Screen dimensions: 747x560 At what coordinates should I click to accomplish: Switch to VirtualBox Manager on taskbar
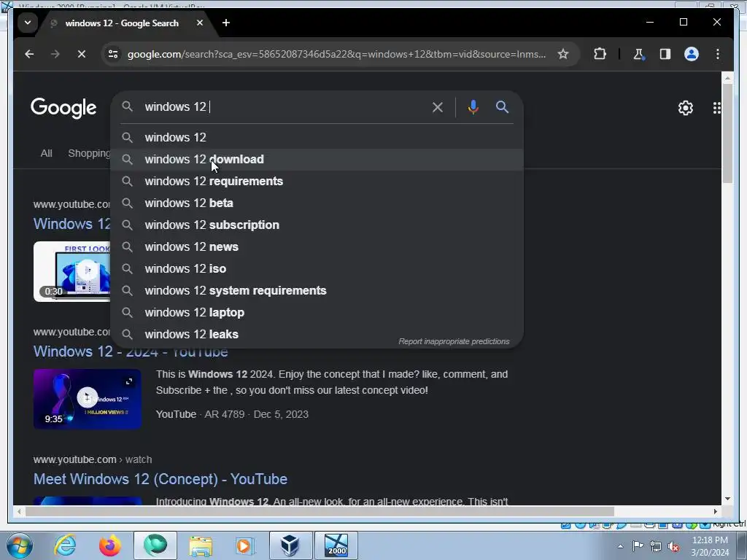[290, 545]
